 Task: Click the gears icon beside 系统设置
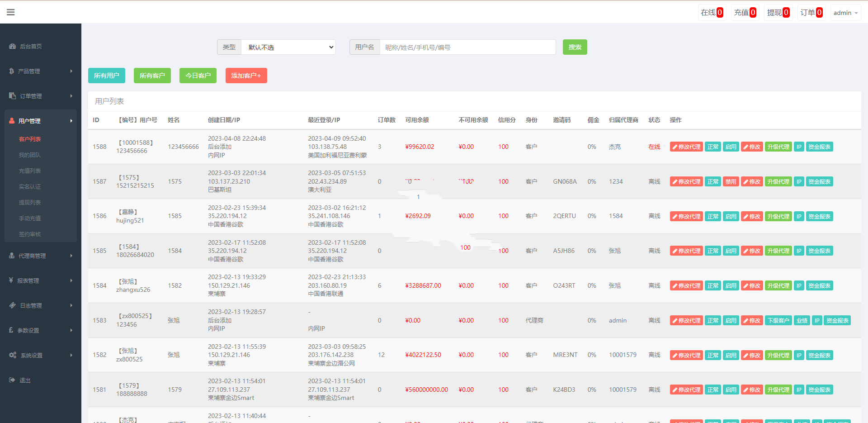[13, 355]
